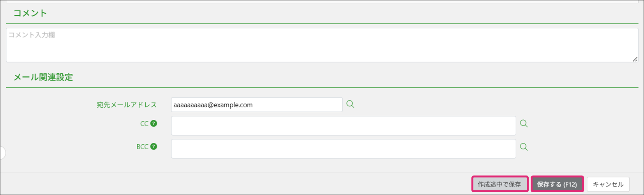Click the 宛先メールアドレス input field
Image resolution: width=644 pixels, height=195 pixels.
256,105
